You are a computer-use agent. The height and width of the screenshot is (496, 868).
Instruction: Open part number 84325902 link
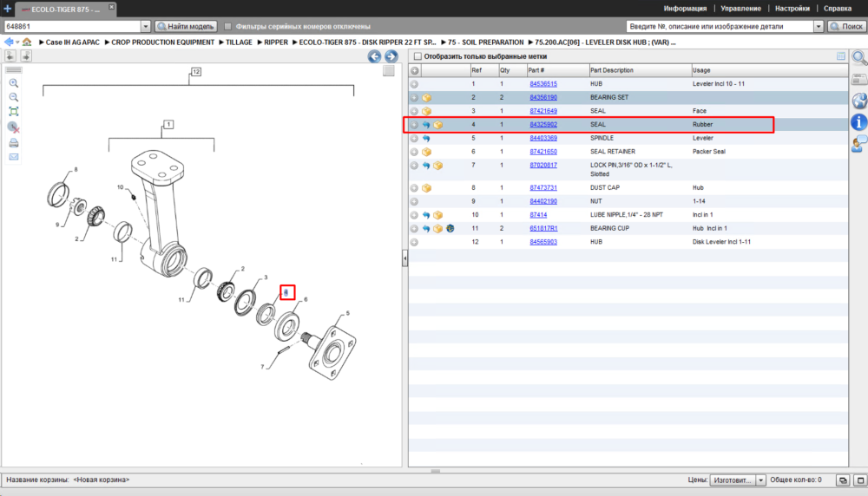[x=543, y=124]
